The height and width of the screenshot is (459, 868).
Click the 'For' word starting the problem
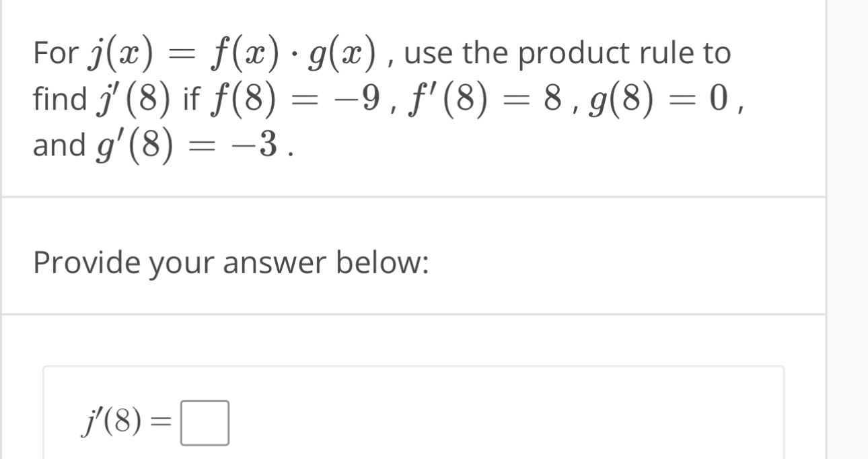pos(57,52)
